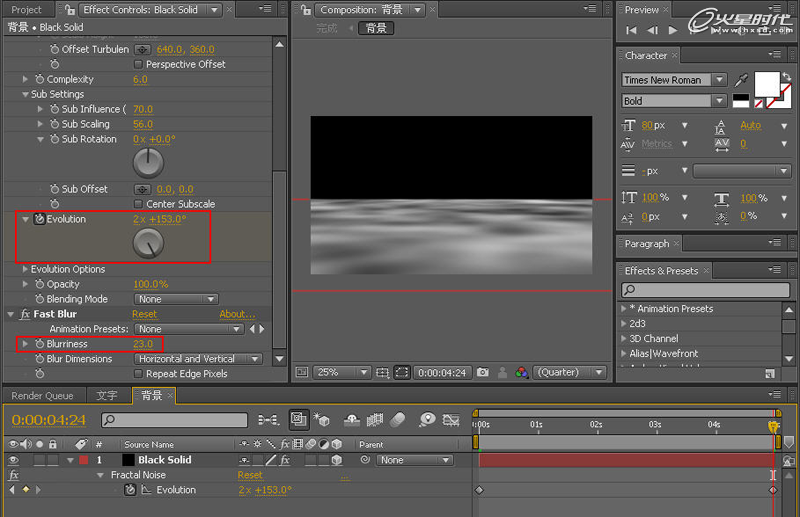Image resolution: width=800 pixels, height=517 pixels.
Task: Enable Perspective Offset checkbox
Action: (138, 64)
